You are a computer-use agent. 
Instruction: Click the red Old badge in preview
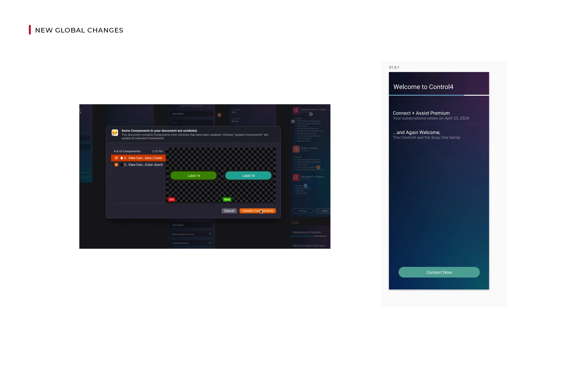pos(171,200)
